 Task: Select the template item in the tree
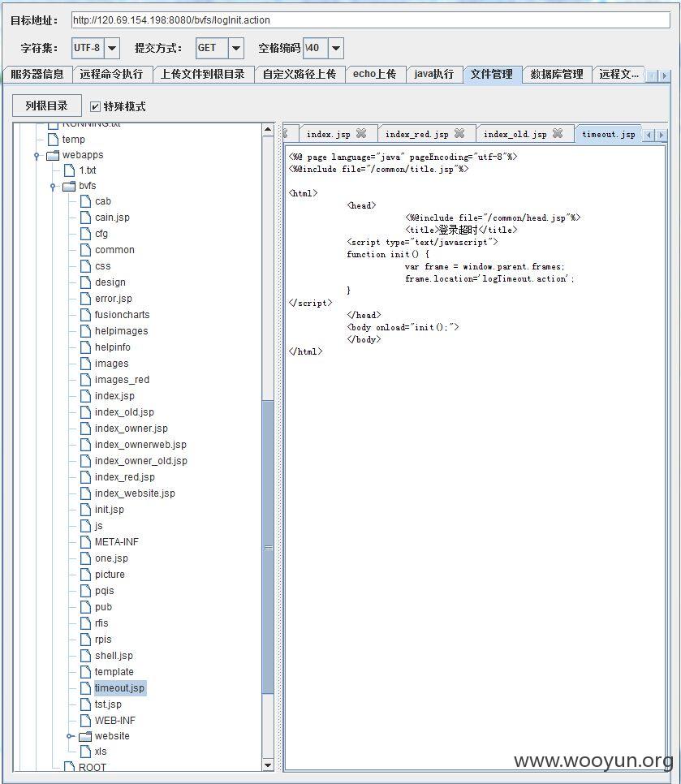click(x=114, y=672)
